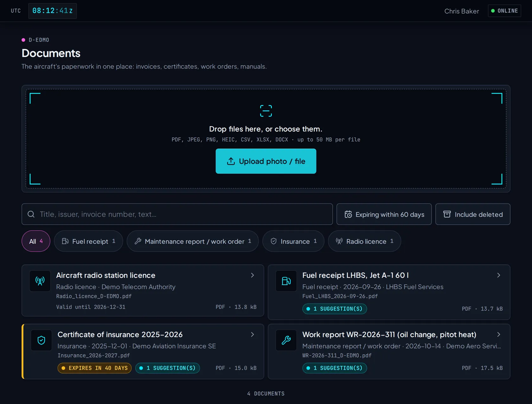Screen dimensions: 532x404
Task: Click the Upload photo / file button
Action: tap(266, 161)
